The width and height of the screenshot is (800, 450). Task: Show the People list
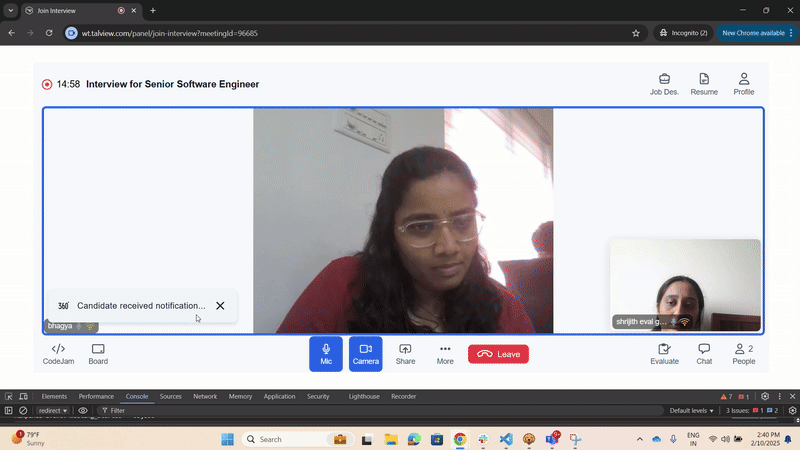click(x=744, y=354)
